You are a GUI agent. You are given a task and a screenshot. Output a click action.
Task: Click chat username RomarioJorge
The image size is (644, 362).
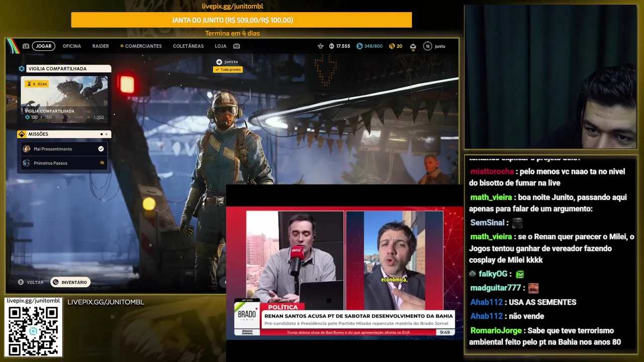pyautogui.click(x=496, y=330)
